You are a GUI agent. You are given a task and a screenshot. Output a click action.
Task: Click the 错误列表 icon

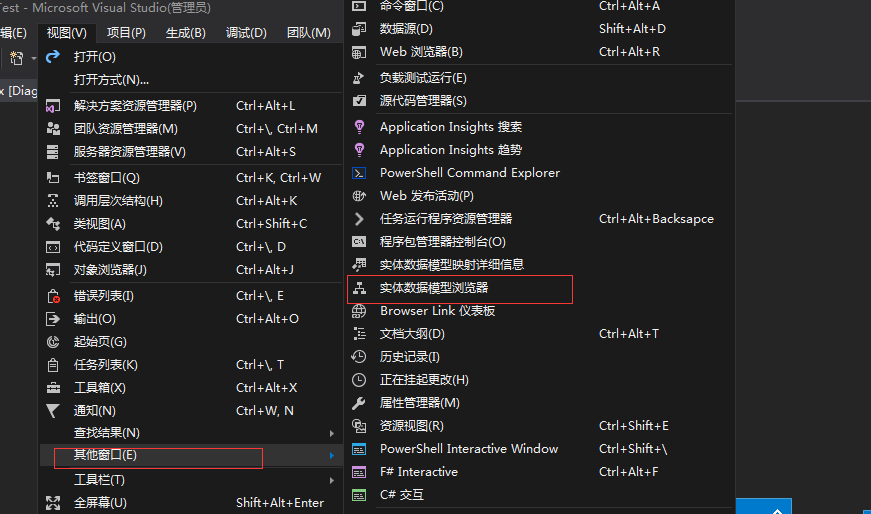53,296
